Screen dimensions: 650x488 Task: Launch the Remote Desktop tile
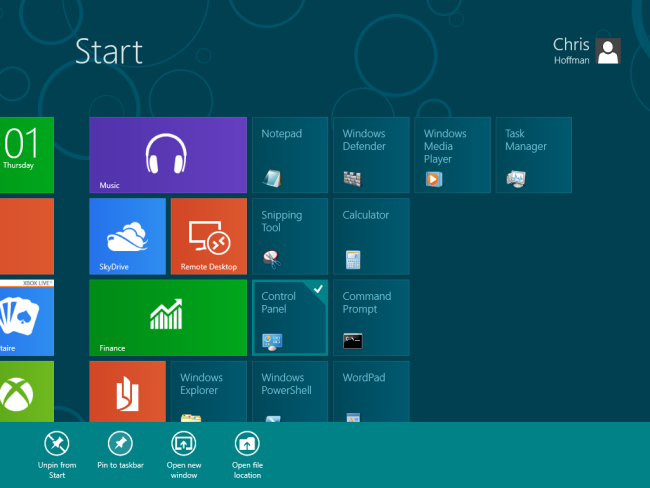click(x=209, y=236)
